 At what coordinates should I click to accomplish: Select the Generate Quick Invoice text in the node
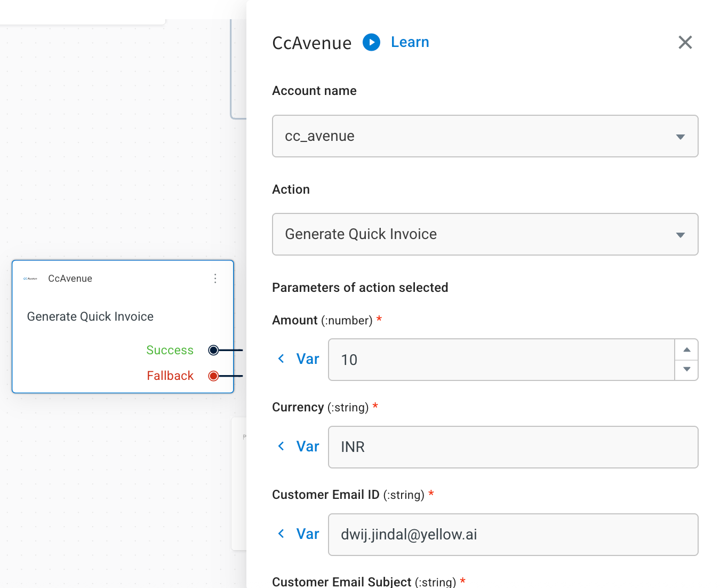pyautogui.click(x=90, y=316)
